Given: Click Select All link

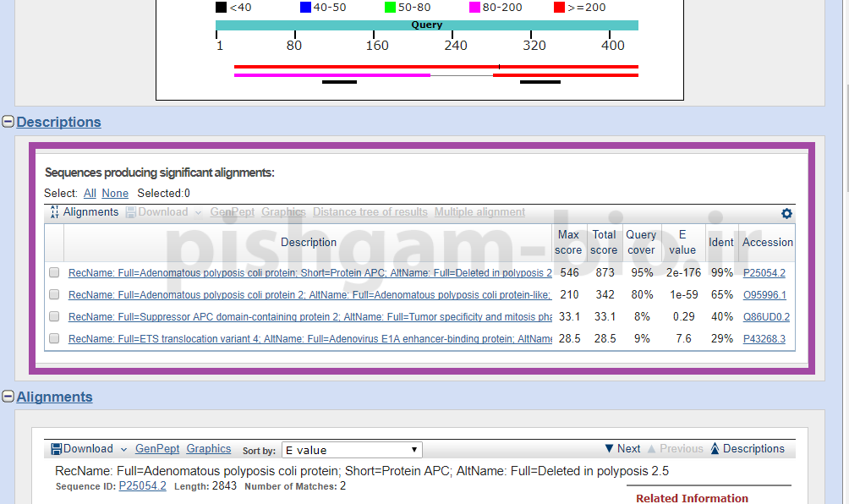Looking at the screenshot, I should 90,194.
